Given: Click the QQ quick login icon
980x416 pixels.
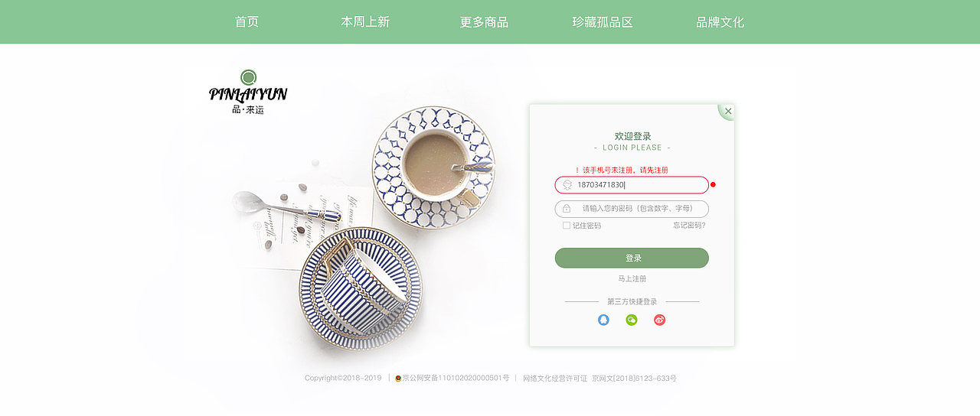Looking at the screenshot, I should [x=603, y=320].
